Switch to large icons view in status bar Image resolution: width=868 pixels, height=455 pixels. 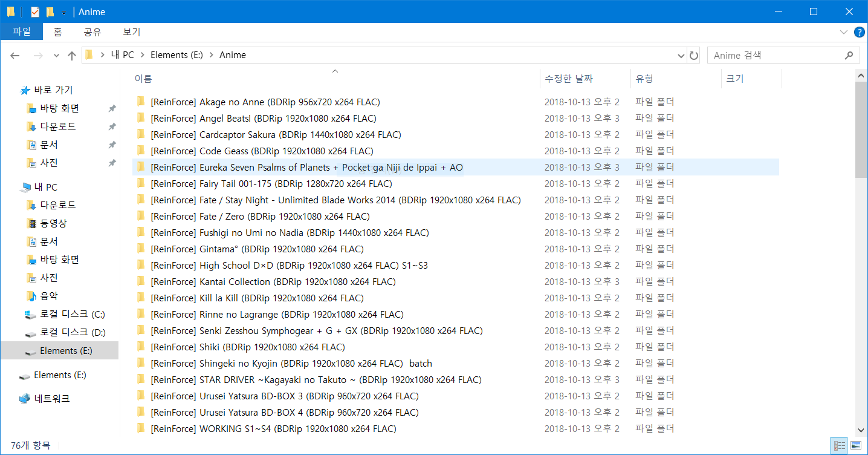pyautogui.click(x=856, y=445)
